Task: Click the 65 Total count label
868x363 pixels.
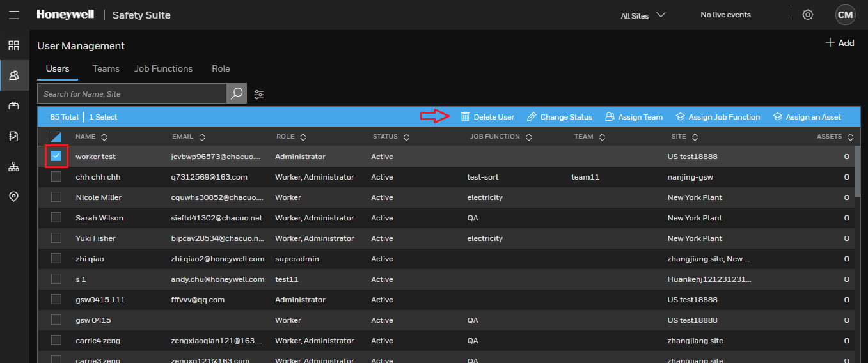Action: click(64, 117)
